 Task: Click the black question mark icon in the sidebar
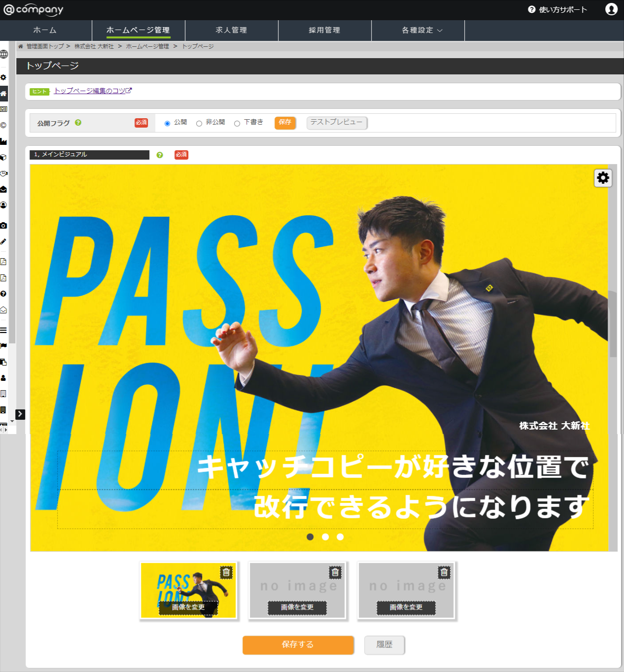[x=3, y=294]
